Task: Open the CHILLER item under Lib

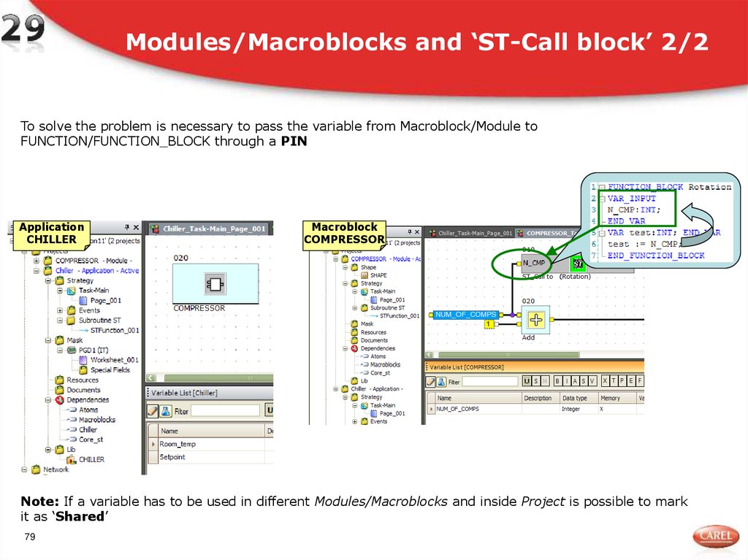Action: click(91, 459)
